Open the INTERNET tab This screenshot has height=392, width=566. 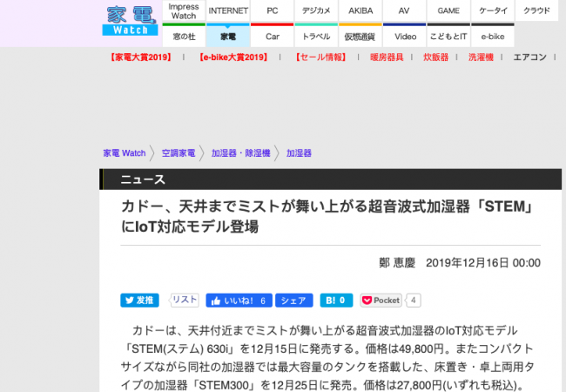[228, 11]
